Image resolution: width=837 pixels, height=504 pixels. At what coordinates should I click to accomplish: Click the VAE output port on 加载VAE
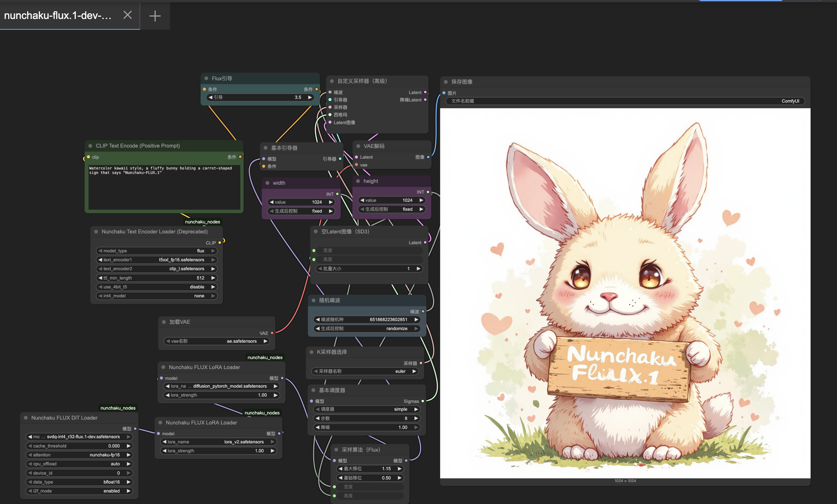[x=272, y=333]
